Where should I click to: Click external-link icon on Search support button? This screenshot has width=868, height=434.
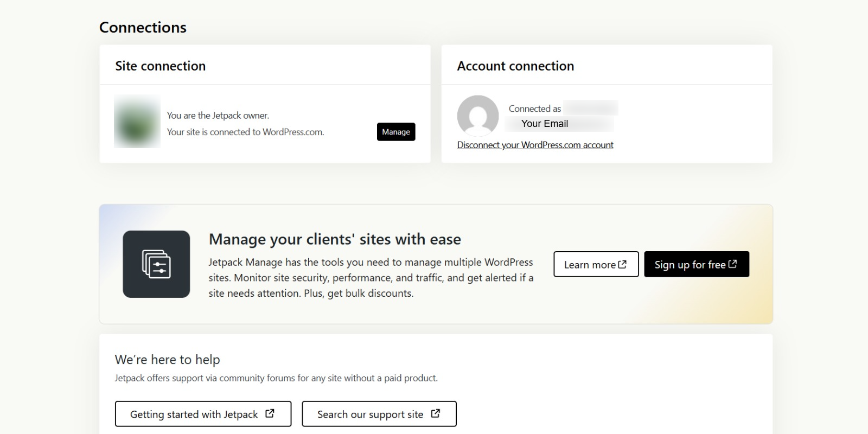(435, 413)
